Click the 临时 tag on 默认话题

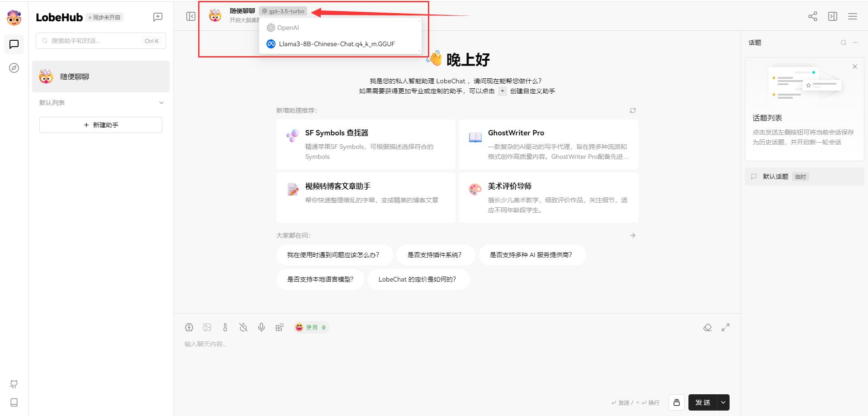click(x=800, y=177)
